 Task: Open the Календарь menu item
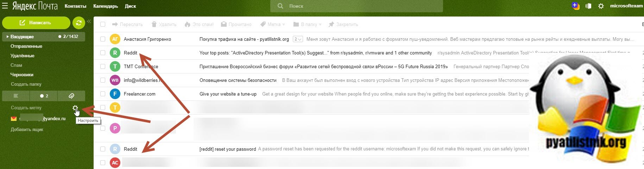(x=106, y=6)
